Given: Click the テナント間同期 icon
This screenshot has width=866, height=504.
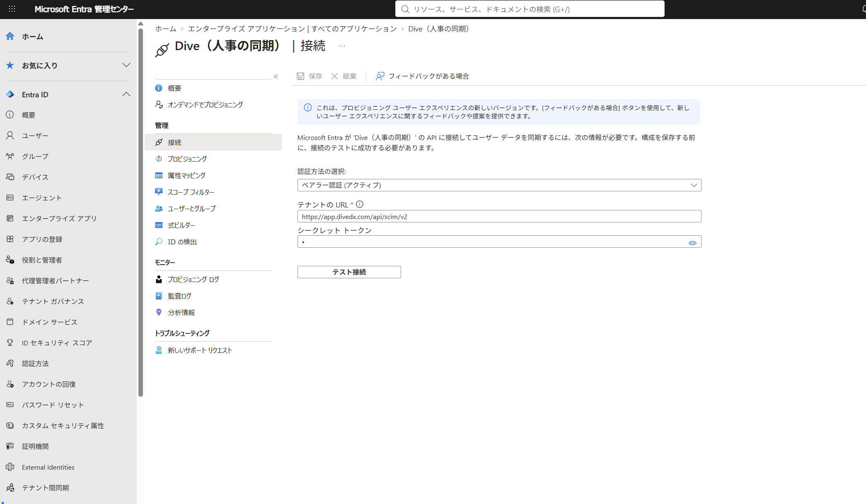Looking at the screenshot, I should (x=10, y=488).
